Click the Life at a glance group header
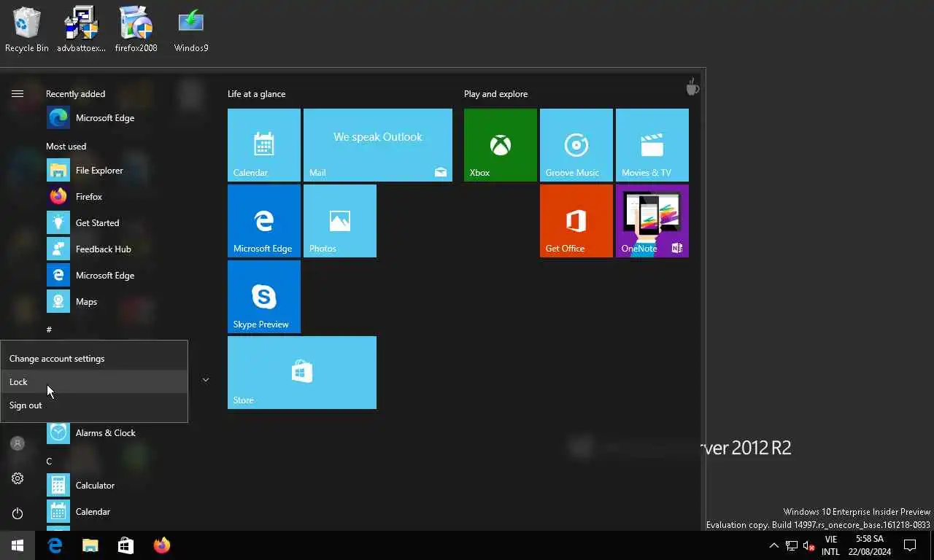The width and height of the screenshot is (934, 560). coord(257,94)
